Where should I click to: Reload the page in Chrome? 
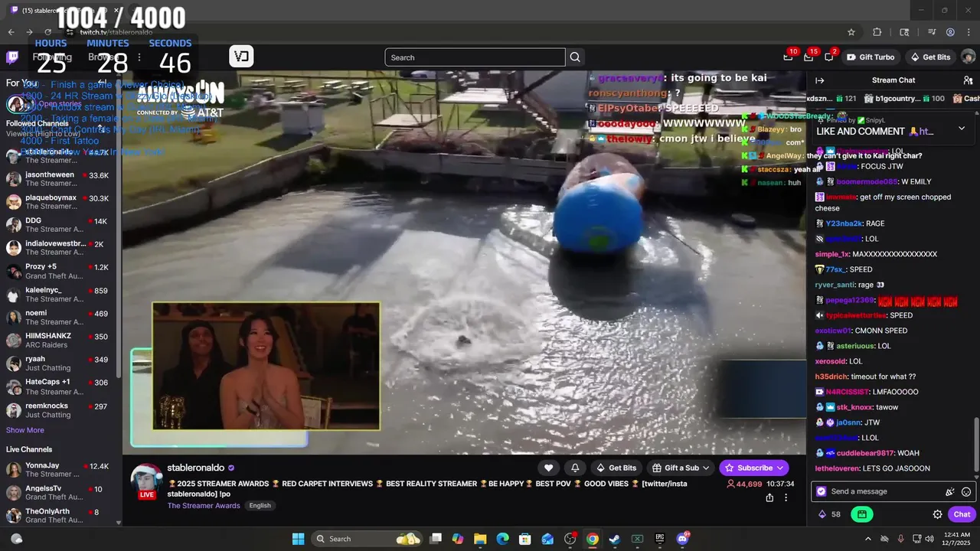(x=47, y=32)
